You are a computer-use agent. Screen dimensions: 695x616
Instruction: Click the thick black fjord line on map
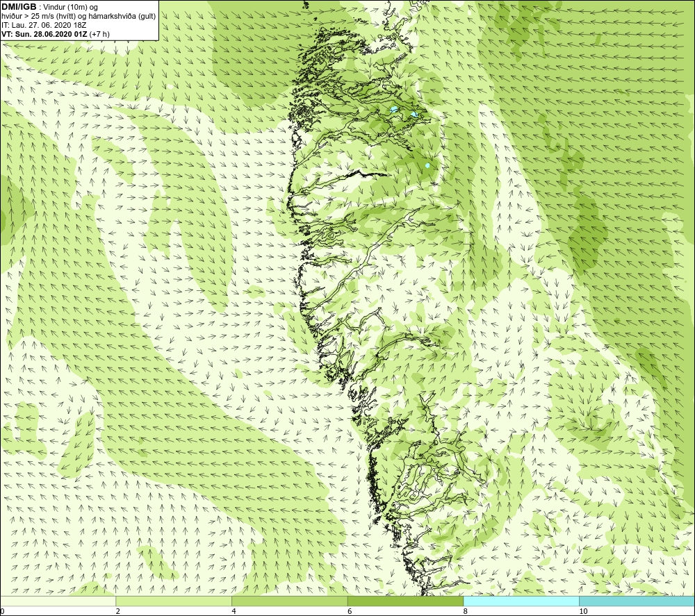pos(367,173)
